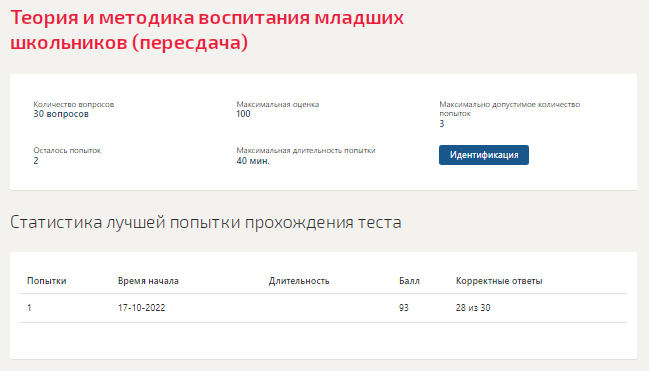
Task: Click the remaining attempts value 2
Action: 36,161
